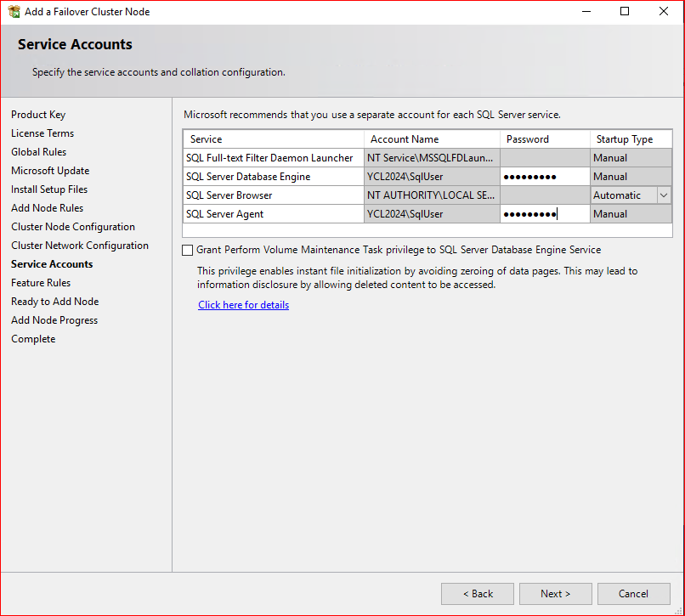Select Product Key step in sidebar
The height and width of the screenshot is (616, 685).
pyautogui.click(x=38, y=115)
